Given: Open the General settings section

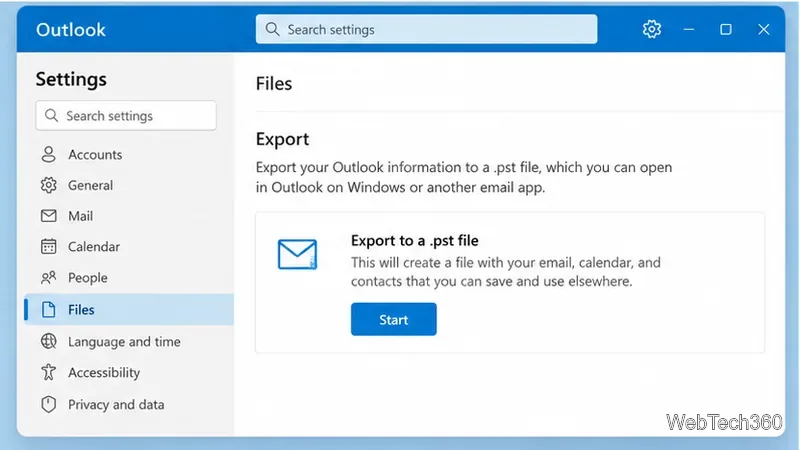Looking at the screenshot, I should tap(129, 185).
